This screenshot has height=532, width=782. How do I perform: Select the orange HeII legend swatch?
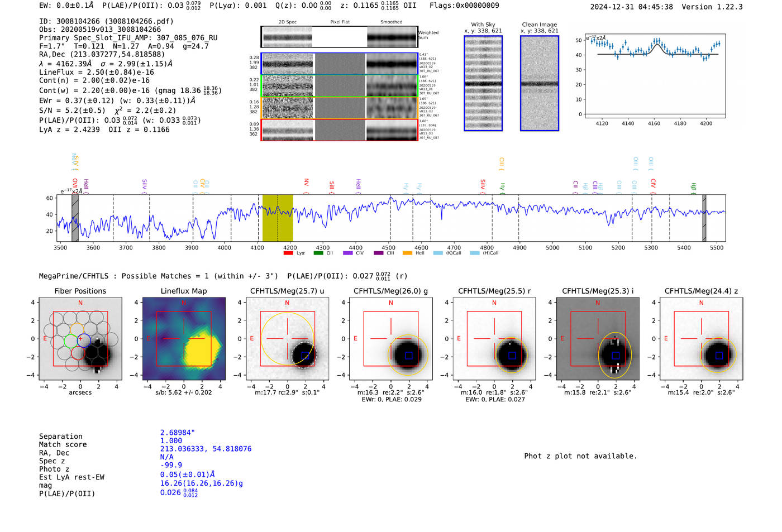click(407, 253)
